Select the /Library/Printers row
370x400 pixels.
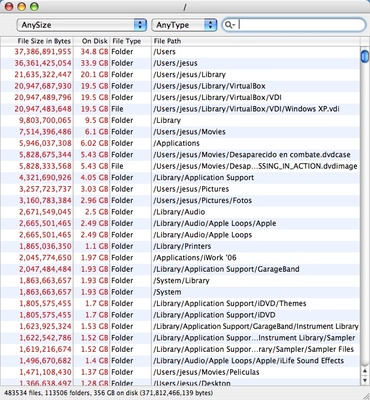coord(180,246)
